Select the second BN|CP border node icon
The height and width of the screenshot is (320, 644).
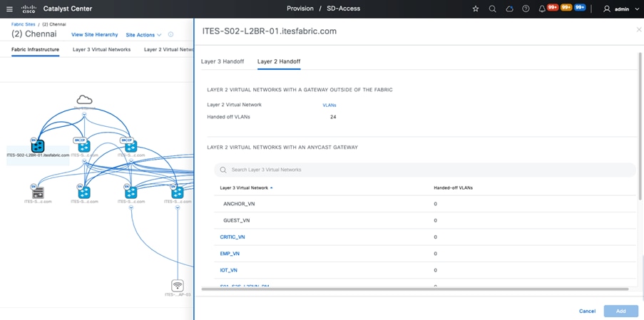click(131, 146)
